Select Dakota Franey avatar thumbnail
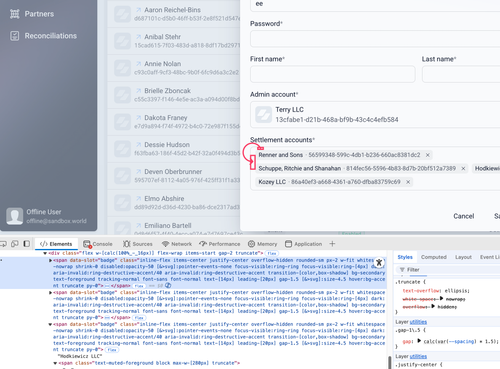The height and width of the screenshot is (369, 500). (122, 122)
